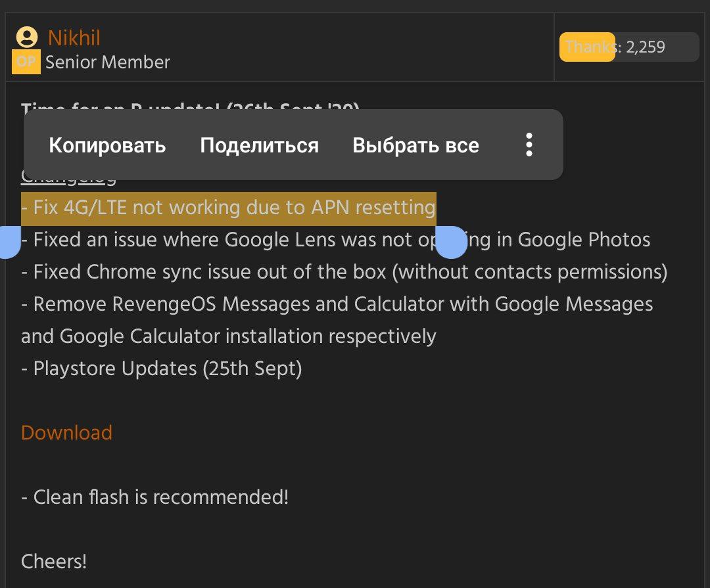The image size is (710, 588).
Task: Select Выбрать все option
Action: 415,145
